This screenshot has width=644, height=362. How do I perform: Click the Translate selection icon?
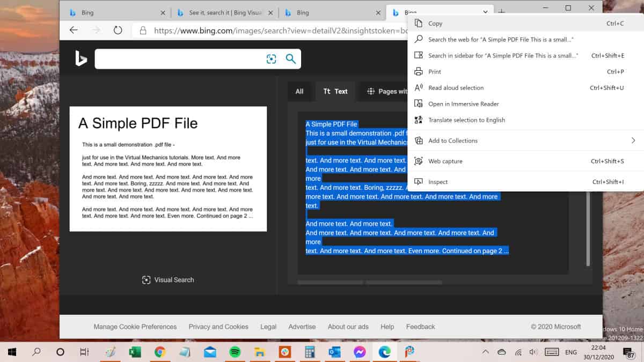[x=419, y=120]
